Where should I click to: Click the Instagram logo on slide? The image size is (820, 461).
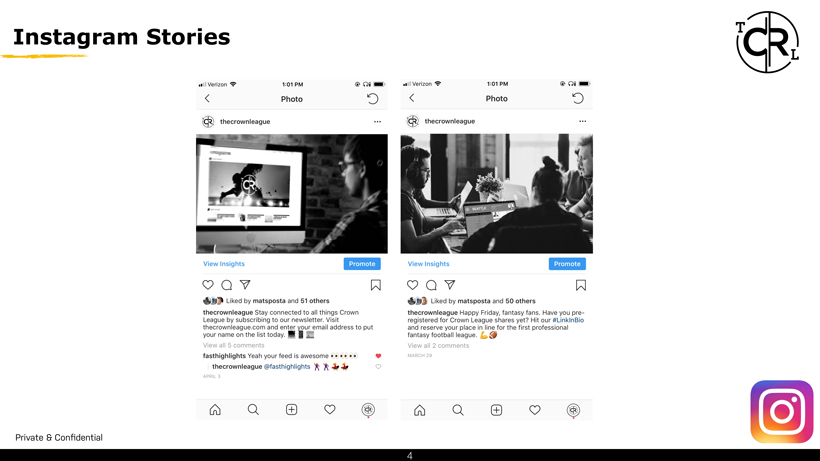(x=781, y=411)
